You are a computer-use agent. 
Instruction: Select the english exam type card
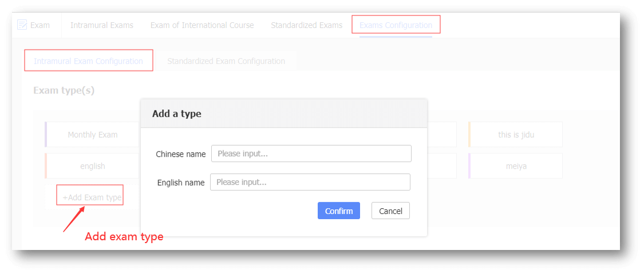click(x=92, y=166)
